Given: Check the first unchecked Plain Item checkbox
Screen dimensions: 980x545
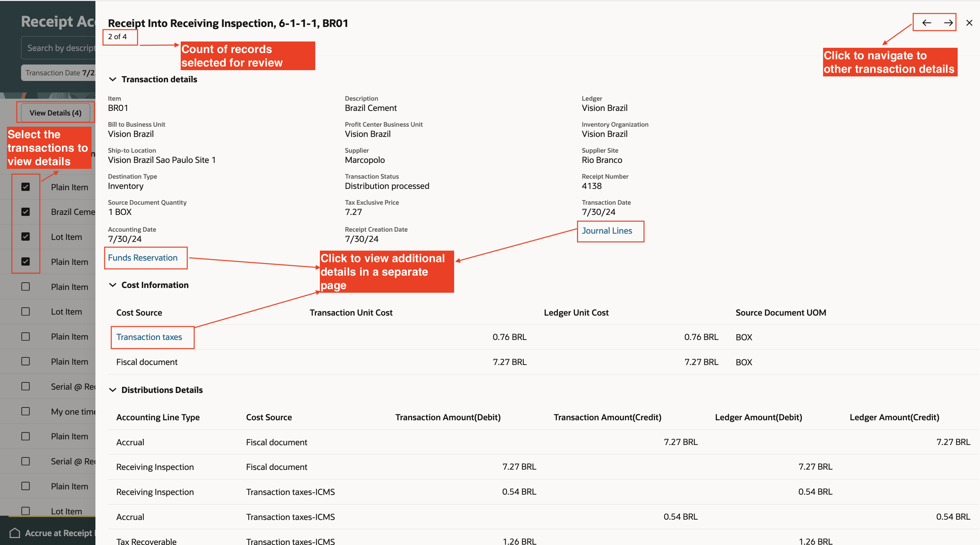Looking at the screenshot, I should click(x=25, y=287).
